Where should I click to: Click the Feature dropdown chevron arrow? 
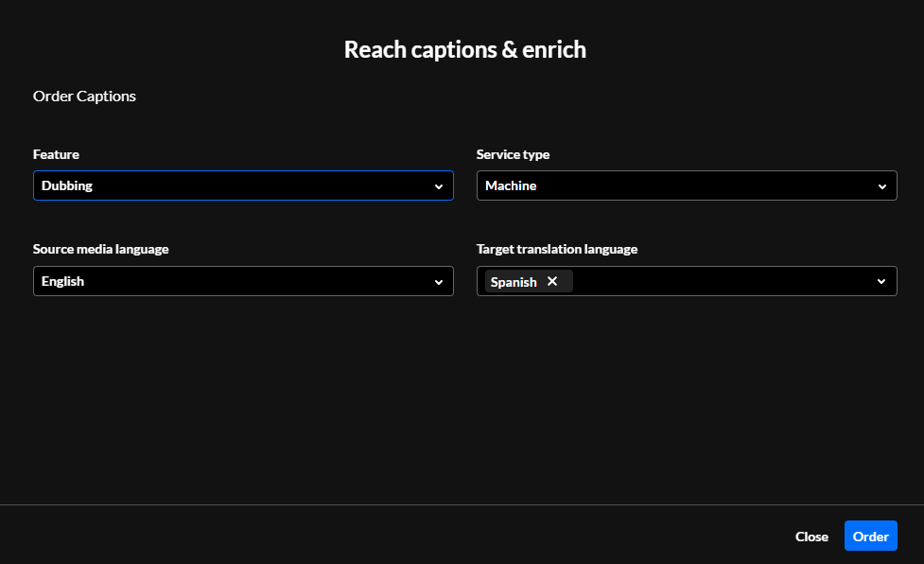[438, 186]
